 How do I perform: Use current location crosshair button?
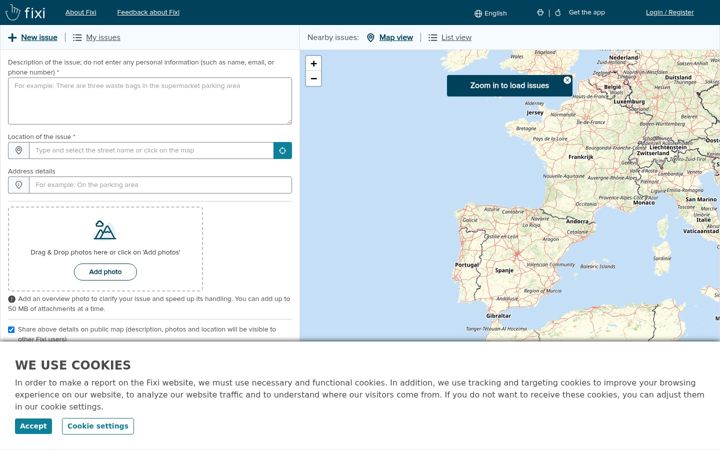pyautogui.click(x=282, y=150)
